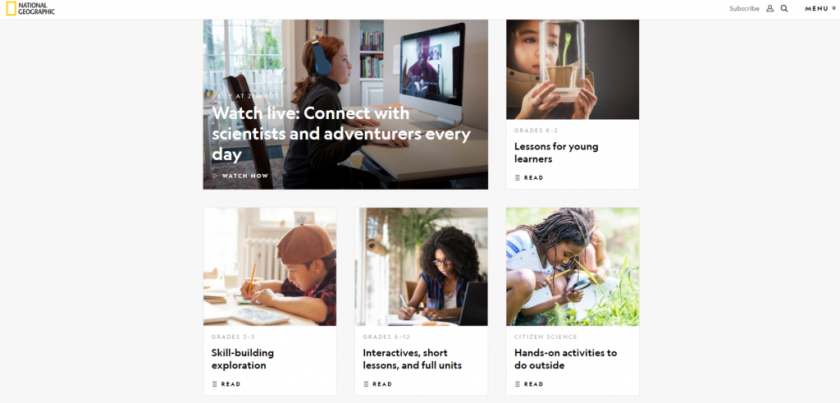Image resolution: width=840 pixels, height=403 pixels.
Task: Click read icon under Lessons for young learners
Action: [518, 177]
